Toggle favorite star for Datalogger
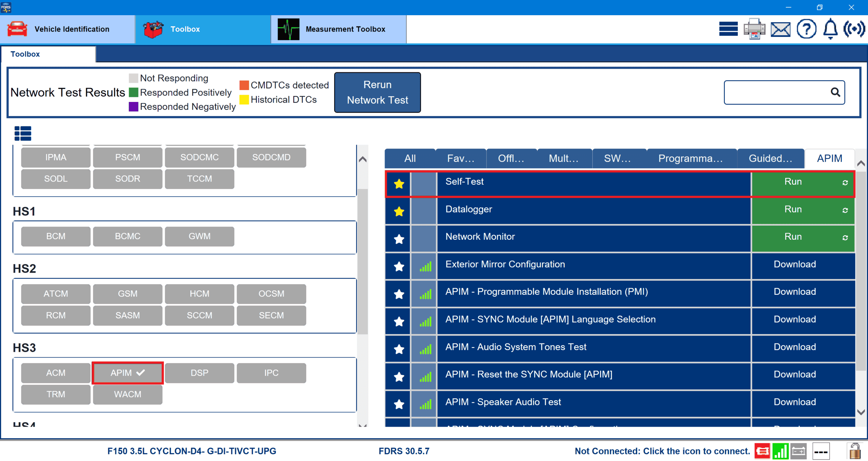Image resolution: width=868 pixels, height=461 pixels. (x=399, y=211)
